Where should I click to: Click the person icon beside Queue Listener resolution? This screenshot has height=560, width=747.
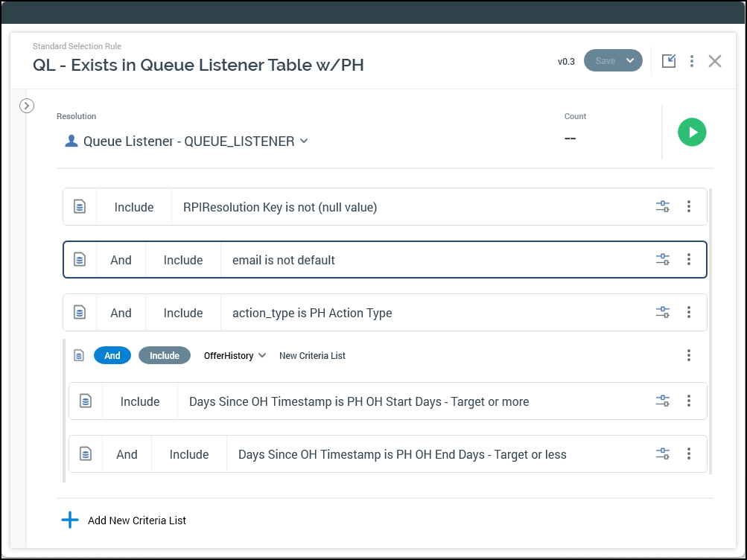pyautogui.click(x=71, y=139)
